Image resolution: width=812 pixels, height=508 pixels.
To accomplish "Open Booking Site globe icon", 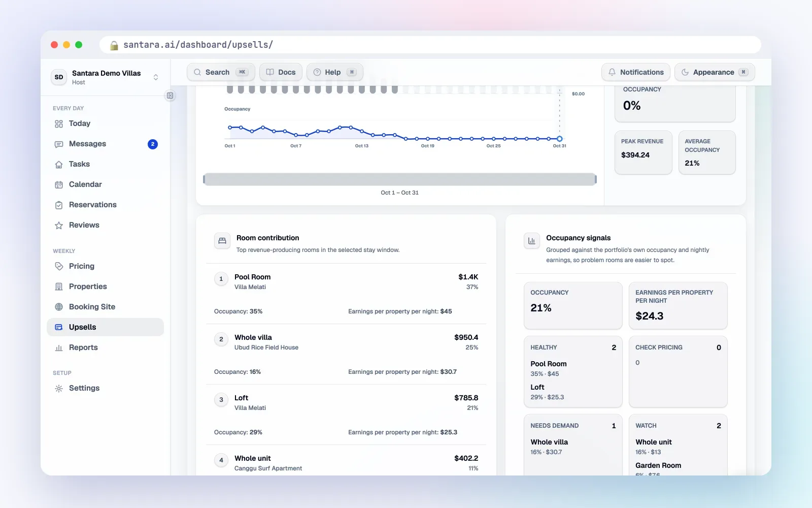I will coord(59,307).
